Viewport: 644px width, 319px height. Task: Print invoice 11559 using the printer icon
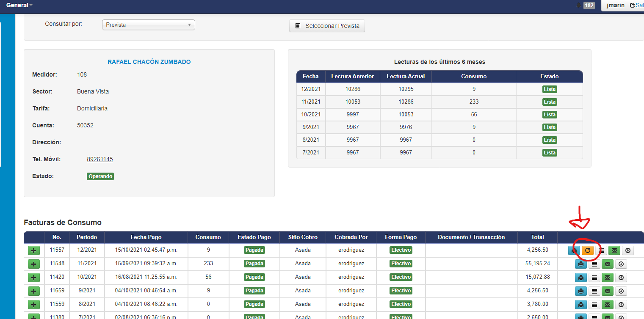[x=581, y=305]
